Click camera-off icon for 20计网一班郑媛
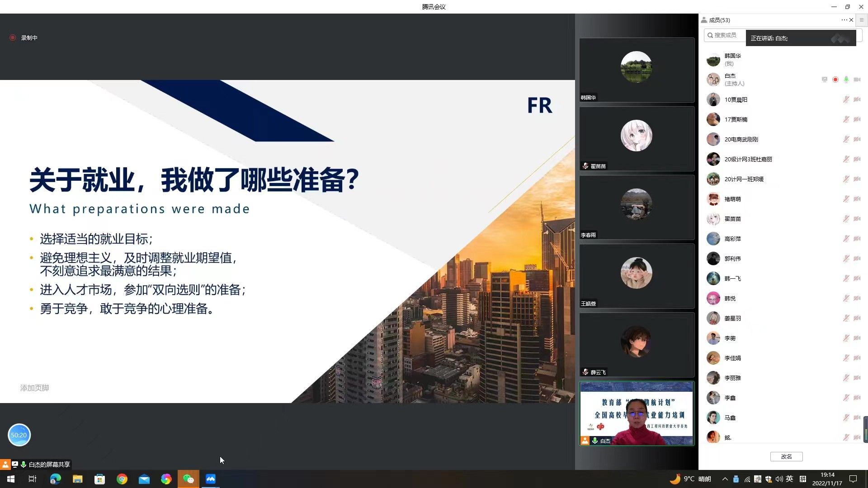Screen dimensions: 868x488 [857, 179]
